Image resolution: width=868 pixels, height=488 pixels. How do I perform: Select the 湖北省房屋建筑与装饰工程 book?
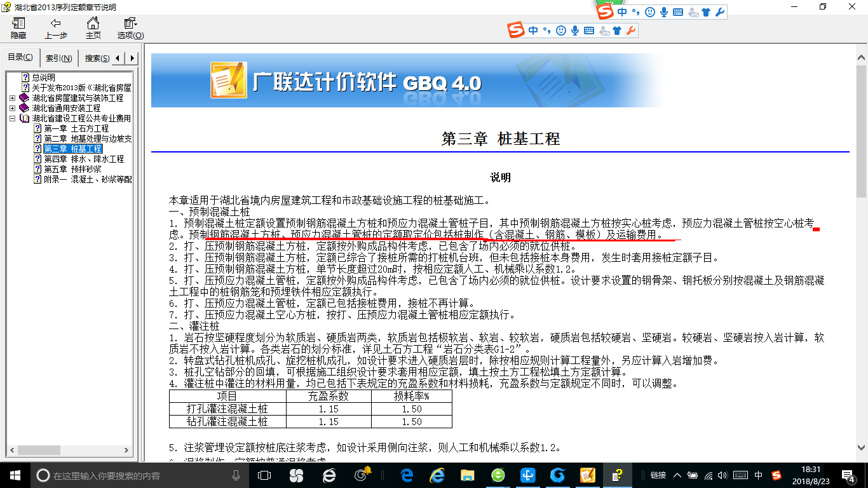78,98
